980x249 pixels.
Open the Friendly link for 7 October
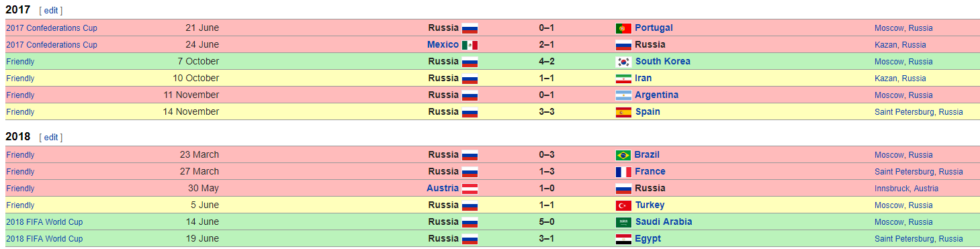click(x=20, y=62)
